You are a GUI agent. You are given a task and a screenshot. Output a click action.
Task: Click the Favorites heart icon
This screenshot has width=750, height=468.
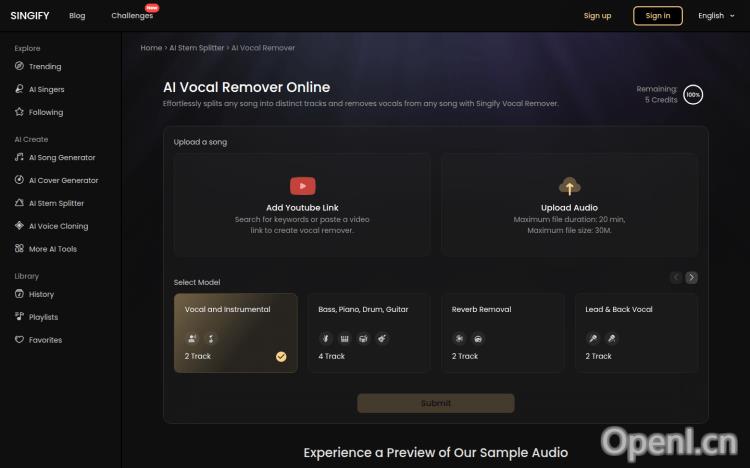[19, 339]
